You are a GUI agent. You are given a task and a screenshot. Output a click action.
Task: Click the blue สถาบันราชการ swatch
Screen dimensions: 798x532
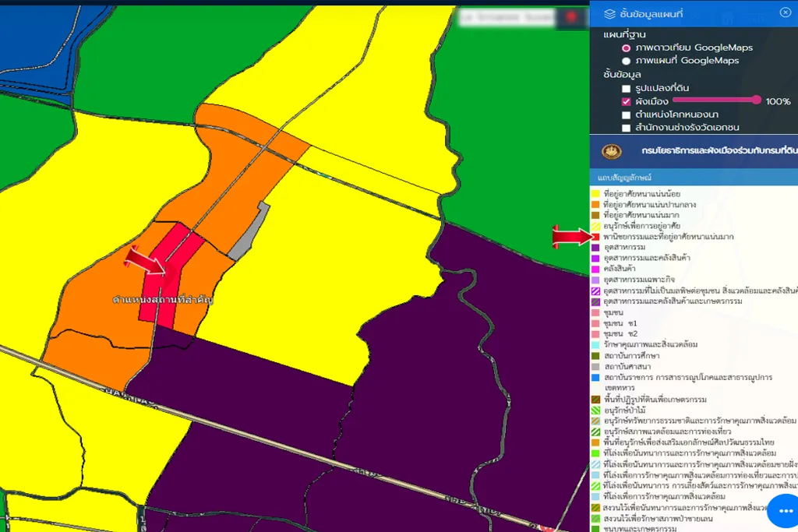595,377
